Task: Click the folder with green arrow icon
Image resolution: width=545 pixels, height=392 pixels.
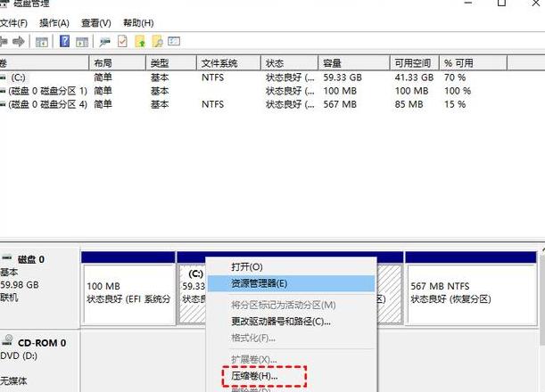Action: (x=140, y=41)
